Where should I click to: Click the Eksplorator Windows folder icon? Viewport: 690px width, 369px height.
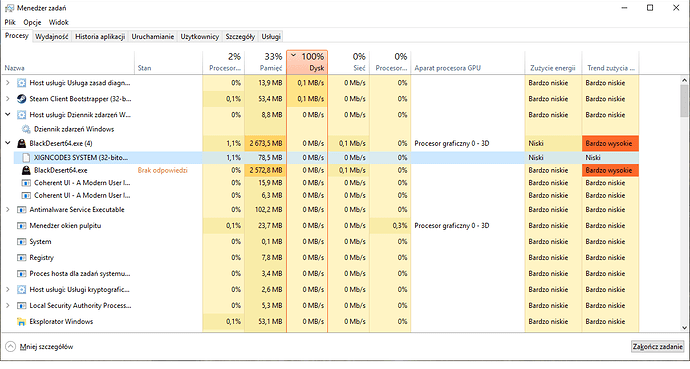click(21, 322)
